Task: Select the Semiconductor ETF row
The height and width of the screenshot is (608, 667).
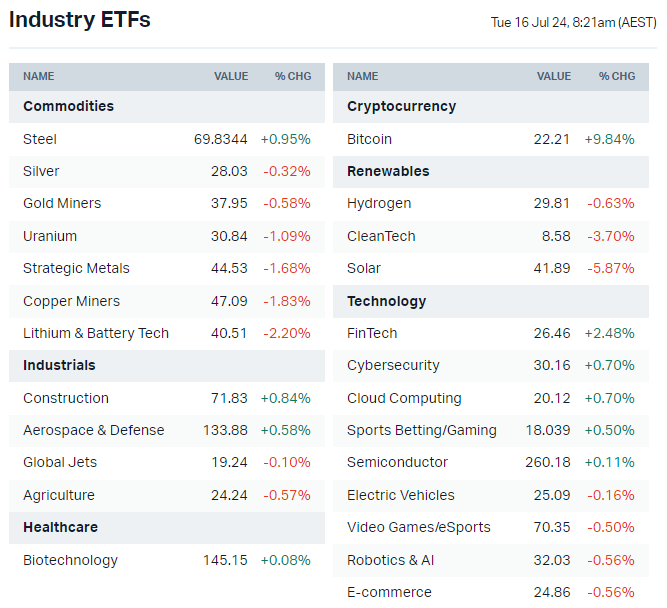Action: pos(397,462)
